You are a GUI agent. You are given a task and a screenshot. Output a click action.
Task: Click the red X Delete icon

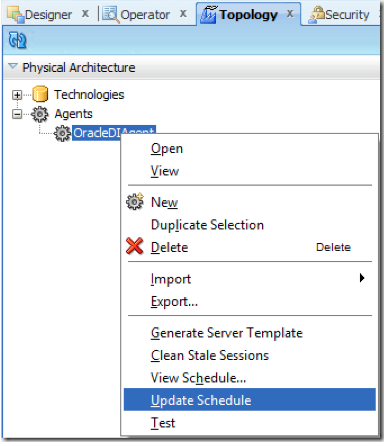pyautogui.click(x=135, y=246)
